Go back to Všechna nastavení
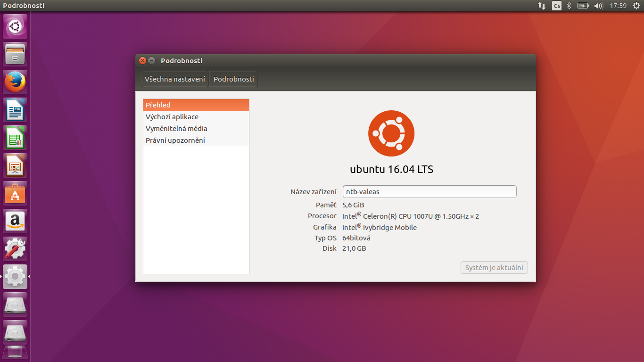644x362 pixels. pos(175,79)
